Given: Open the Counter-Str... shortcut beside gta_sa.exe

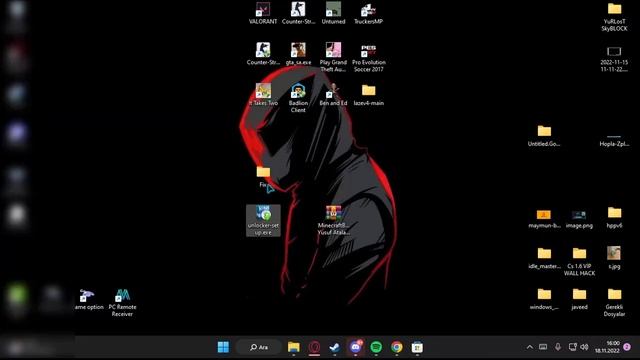Looking at the screenshot, I should click(263, 54).
